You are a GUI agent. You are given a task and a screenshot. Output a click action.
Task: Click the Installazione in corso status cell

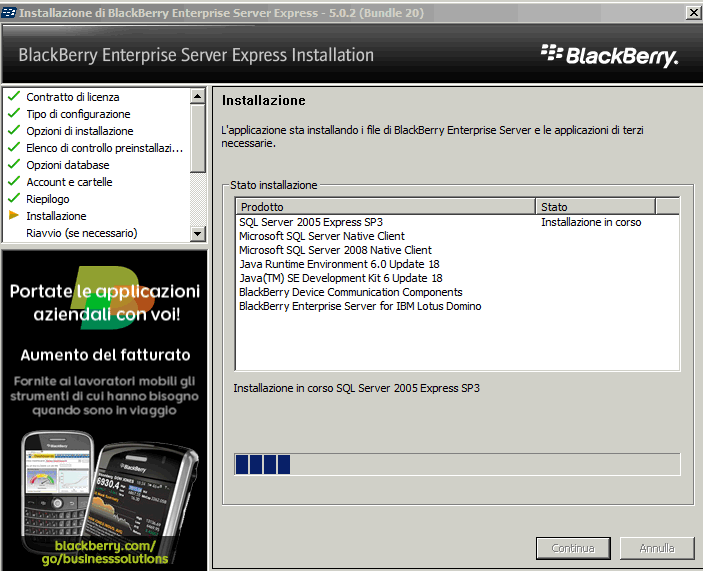591,222
